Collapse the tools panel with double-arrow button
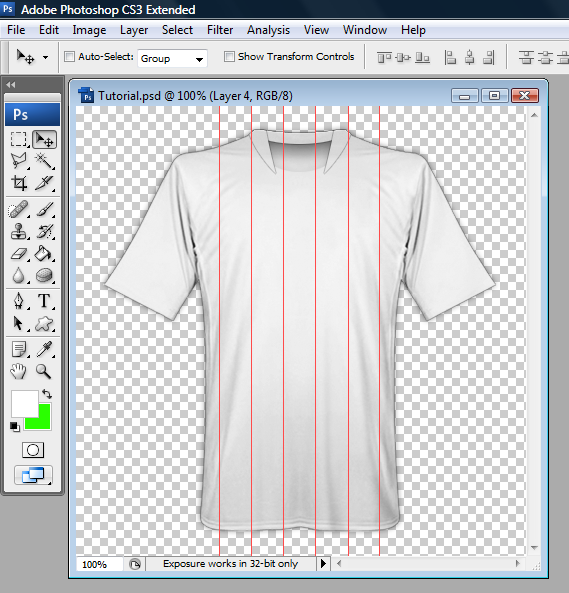Screen dimensions: 569x593 point(11,85)
